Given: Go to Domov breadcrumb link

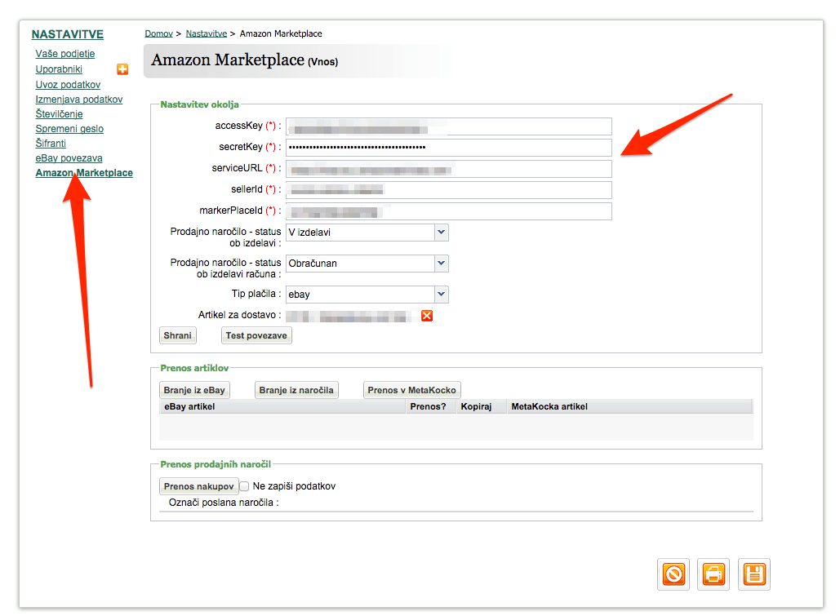Looking at the screenshot, I should coord(158,33).
